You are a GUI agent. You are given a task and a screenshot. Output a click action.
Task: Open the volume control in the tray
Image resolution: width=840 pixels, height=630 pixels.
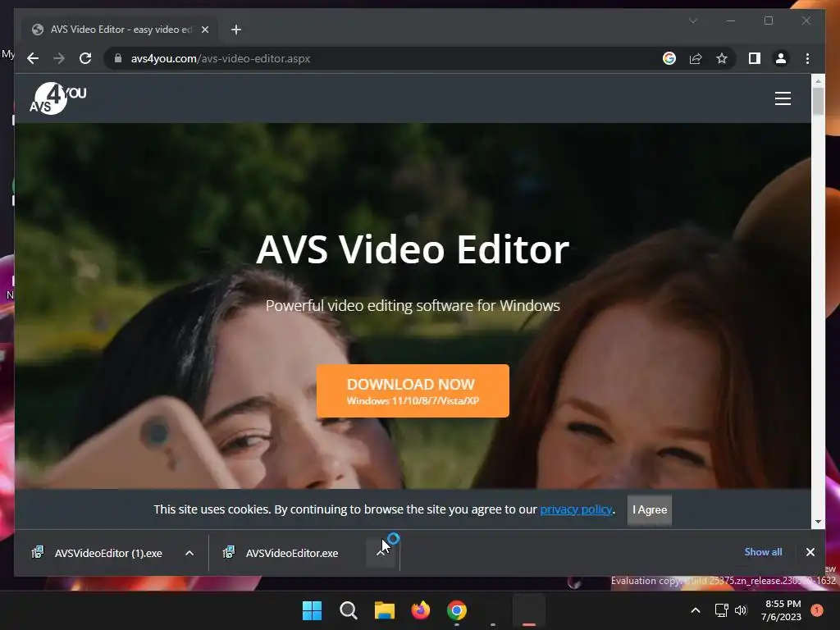(x=741, y=610)
